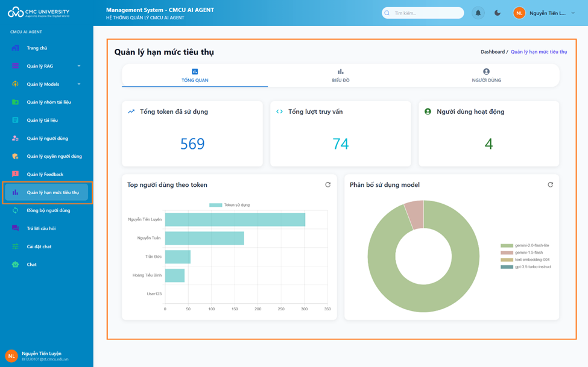This screenshot has width=588, height=367.
Task: Select the Tổng quan tab
Action: pyautogui.click(x=195, y=76)
